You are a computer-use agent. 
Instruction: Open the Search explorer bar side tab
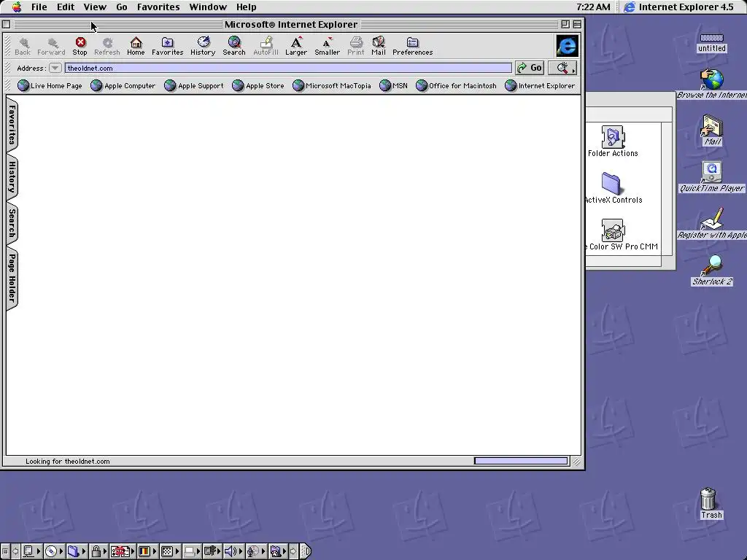coord(12,223)
